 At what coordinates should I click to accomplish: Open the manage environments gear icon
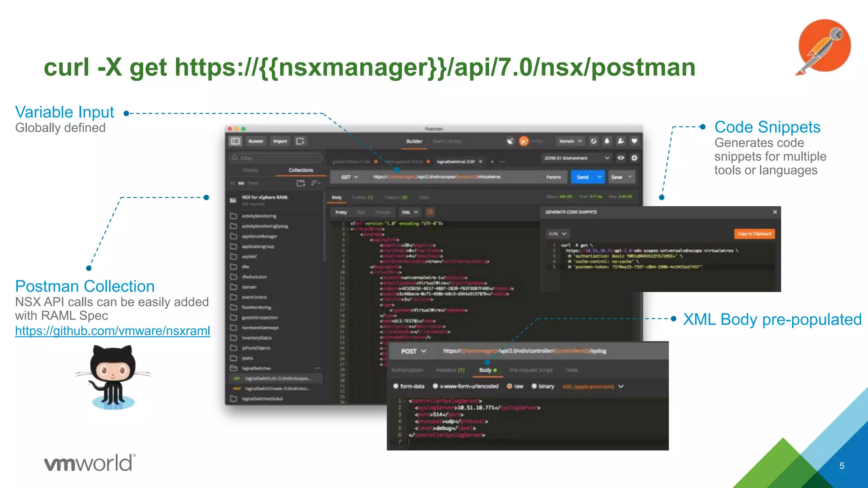pos(634,158)
